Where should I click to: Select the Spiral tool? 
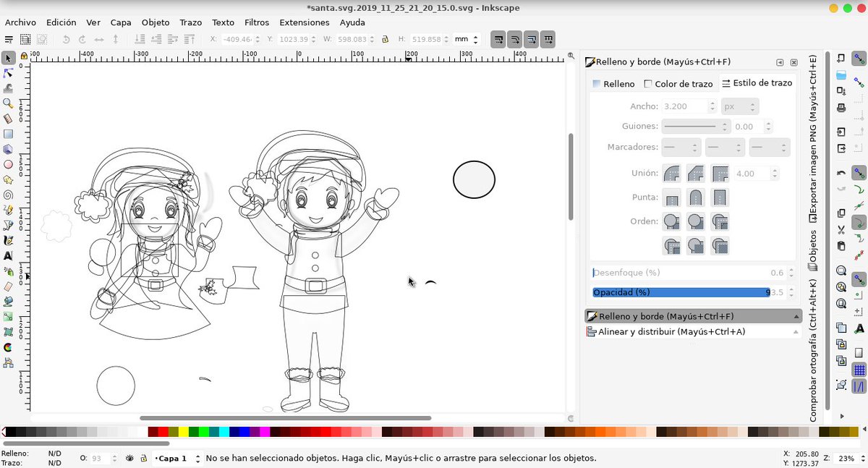(8, 195)
